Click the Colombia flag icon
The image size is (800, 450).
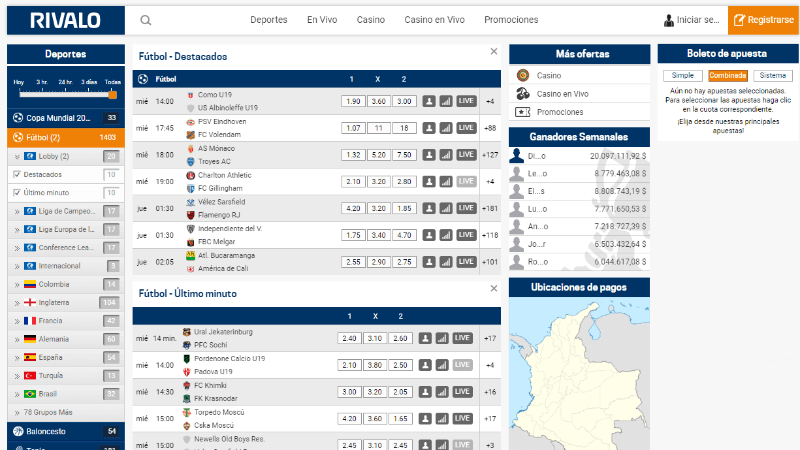30,284
